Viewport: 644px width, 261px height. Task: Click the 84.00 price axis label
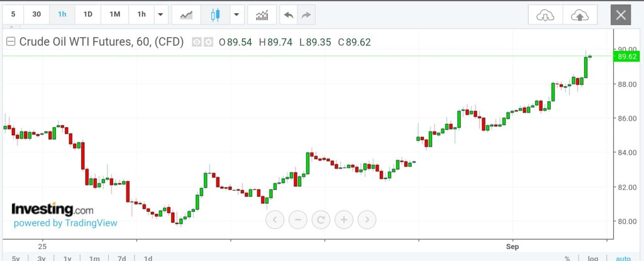pos(628,152)
